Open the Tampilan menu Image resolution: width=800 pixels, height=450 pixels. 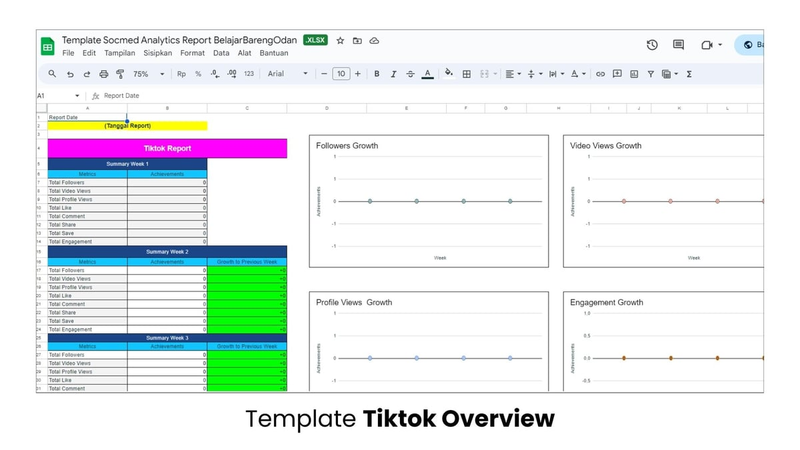point(119,53)
